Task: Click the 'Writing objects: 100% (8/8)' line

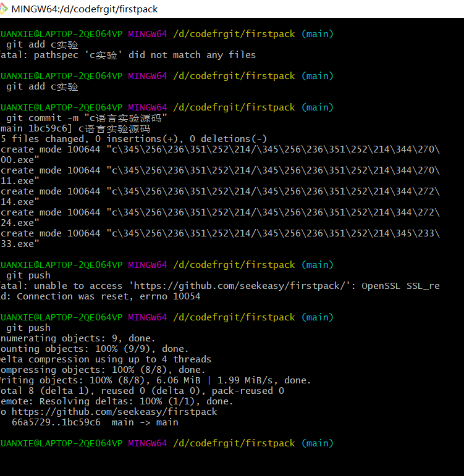Action: (154, 380)
